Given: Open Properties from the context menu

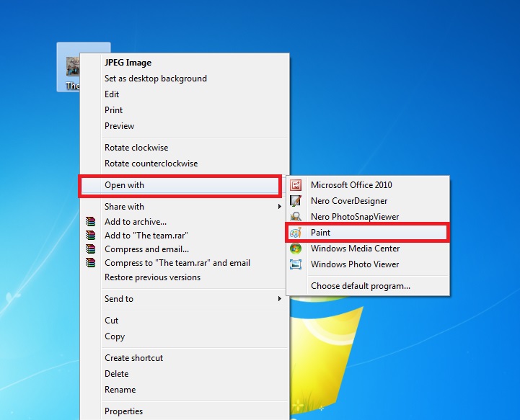Looking at the screenshot, I should tap(123, 411).
